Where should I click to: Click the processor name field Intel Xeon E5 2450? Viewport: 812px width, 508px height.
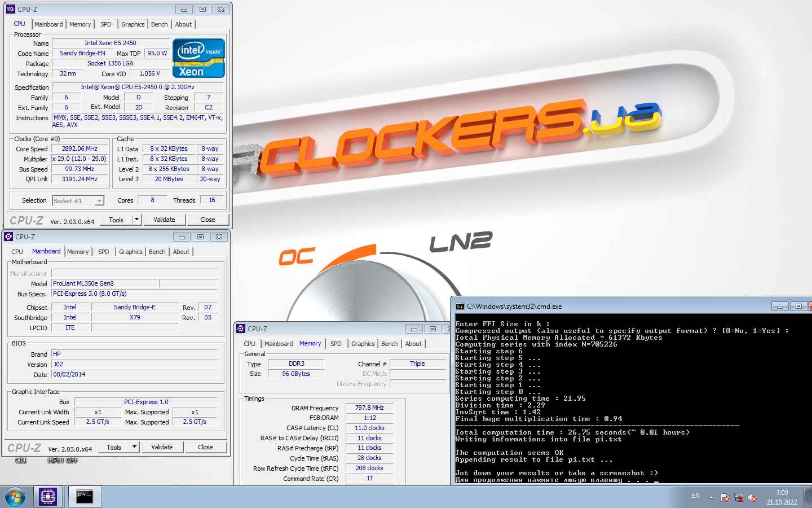click(111, 43)
